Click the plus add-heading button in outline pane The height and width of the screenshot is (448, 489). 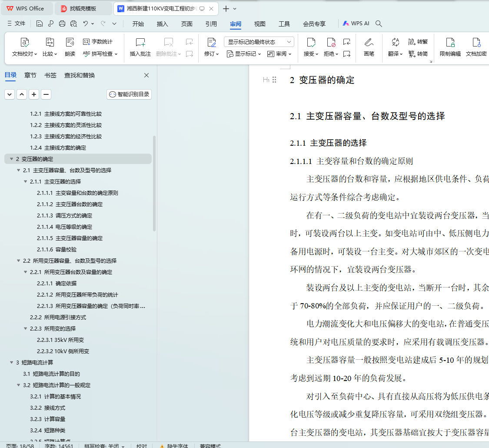34,94
